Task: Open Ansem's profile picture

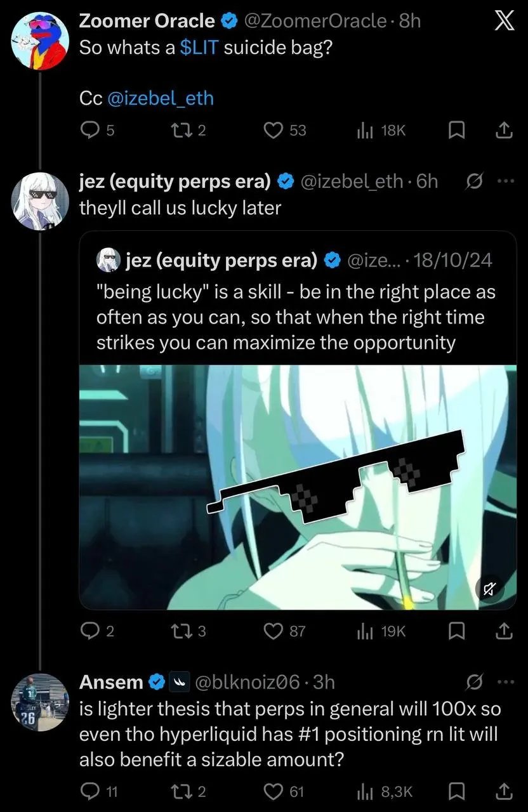Action: click(40, 702)
